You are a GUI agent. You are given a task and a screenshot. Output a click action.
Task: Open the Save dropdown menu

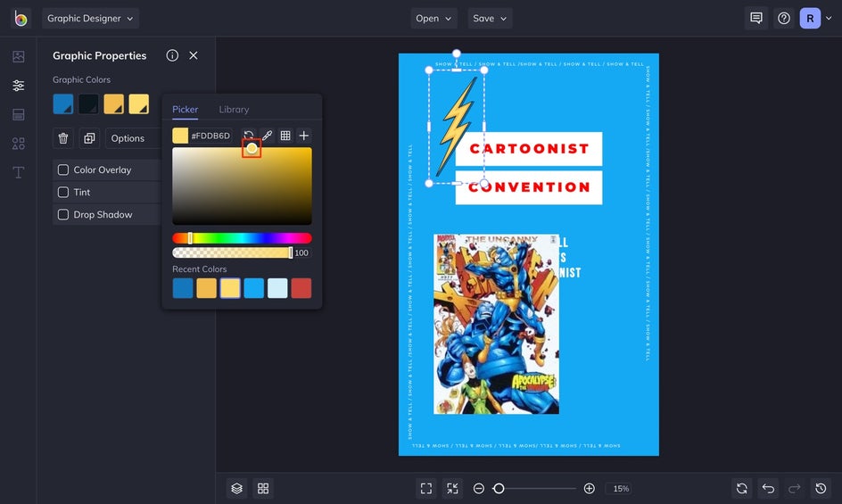coord(490,18)
